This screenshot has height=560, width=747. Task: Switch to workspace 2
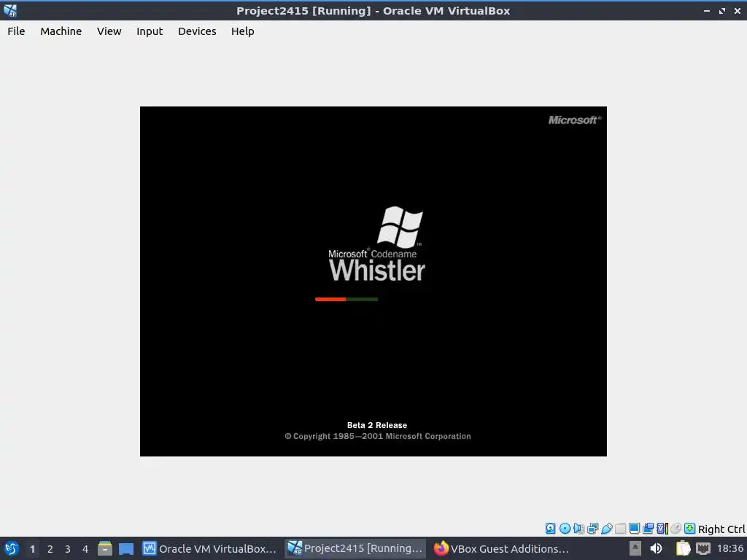[x=50, y=549]
